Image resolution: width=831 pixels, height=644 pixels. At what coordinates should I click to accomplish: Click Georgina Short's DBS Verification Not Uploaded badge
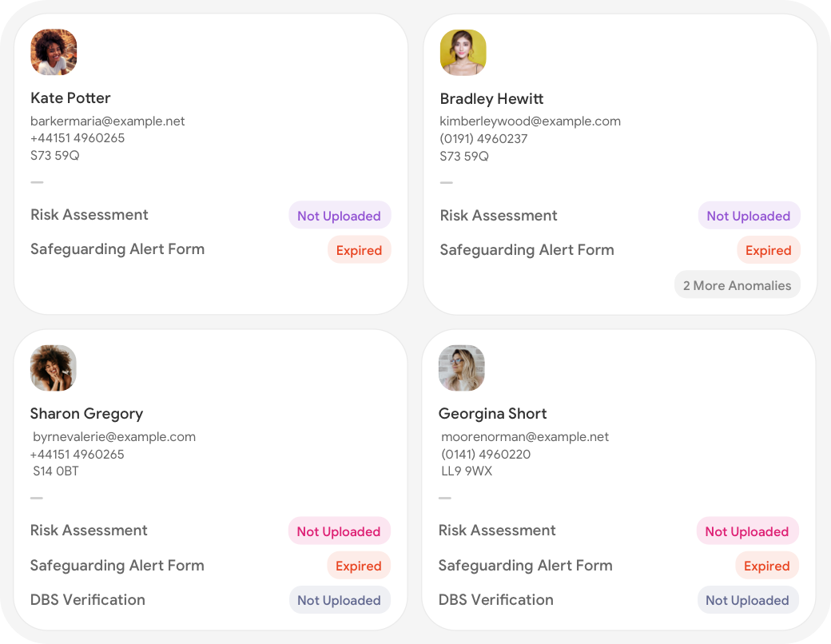click(x=747, y=600)
